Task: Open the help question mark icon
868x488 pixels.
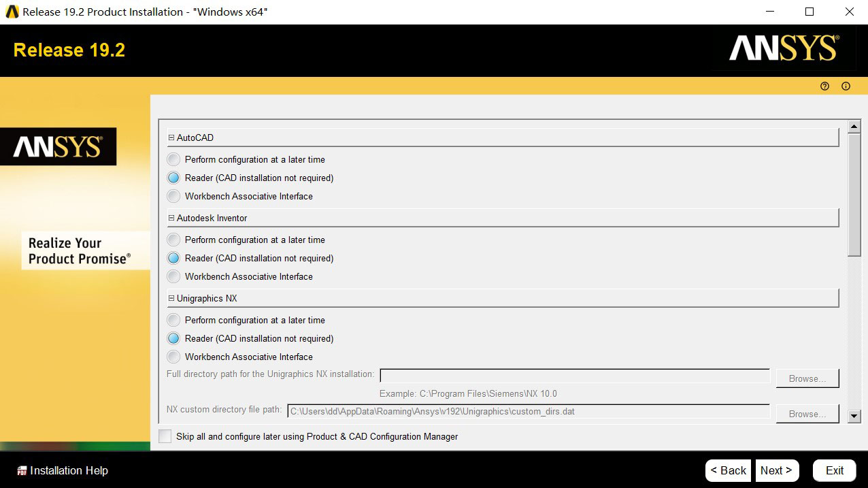Action: tap(825, 86)
